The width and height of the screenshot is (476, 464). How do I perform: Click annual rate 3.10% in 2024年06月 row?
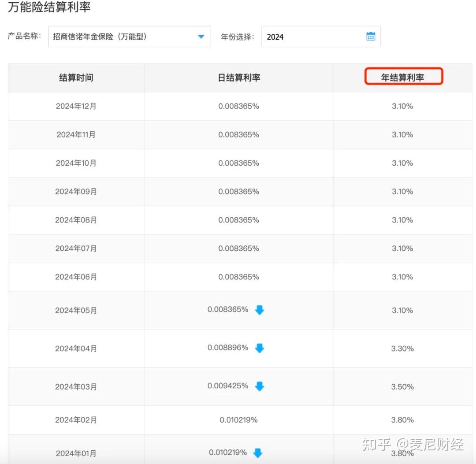[402, 277]
